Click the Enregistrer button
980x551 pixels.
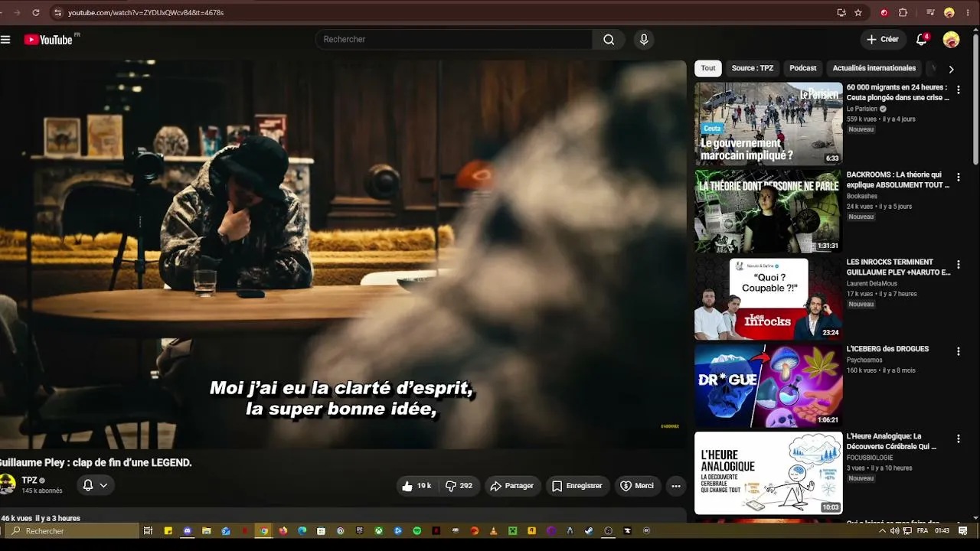(x=577, y=486)
